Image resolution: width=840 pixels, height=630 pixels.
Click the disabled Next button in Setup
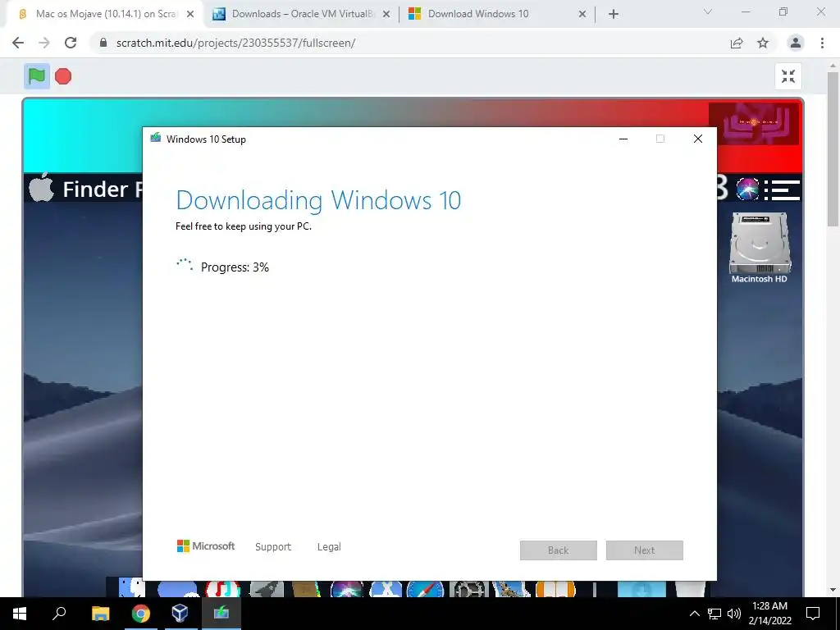tap(645, 550)
